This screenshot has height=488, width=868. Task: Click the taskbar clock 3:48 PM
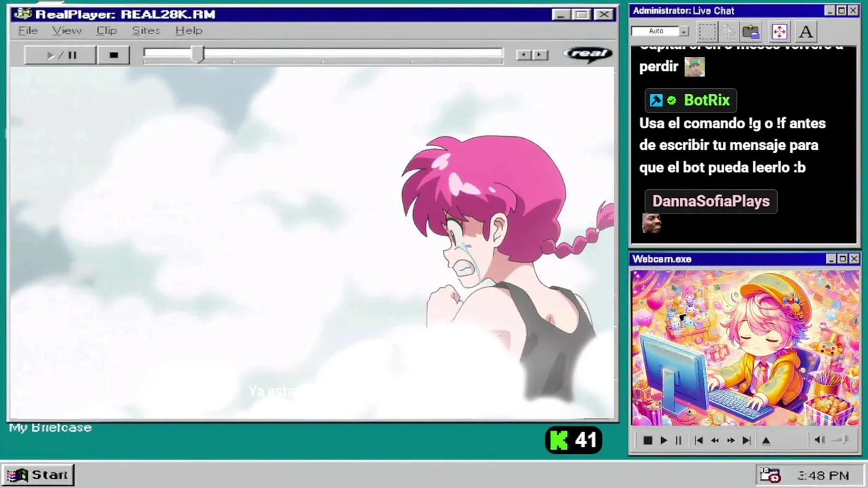click(823, 476)
